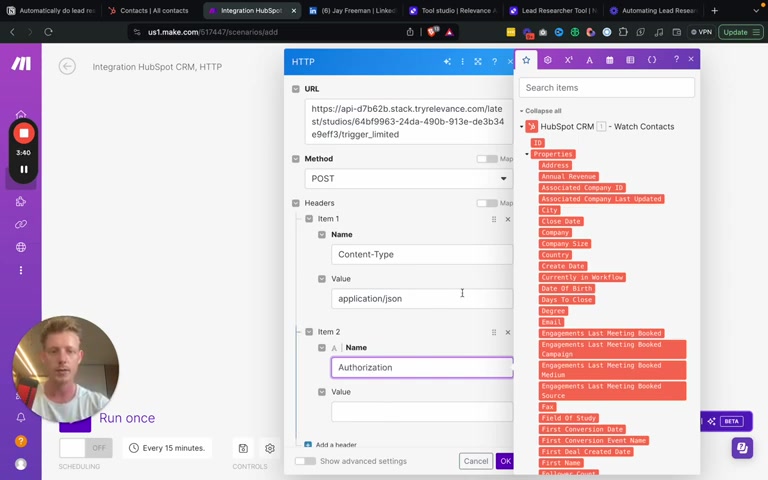
Task: Enable Map toggle for Method
Action: tap(487, 159)
